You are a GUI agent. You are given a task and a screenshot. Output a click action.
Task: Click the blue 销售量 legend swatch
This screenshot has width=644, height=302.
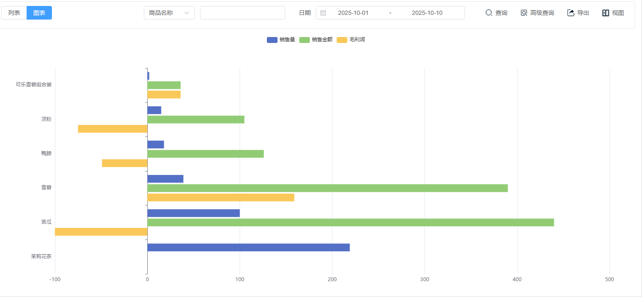pyautogui.click(x=272, y=40)
